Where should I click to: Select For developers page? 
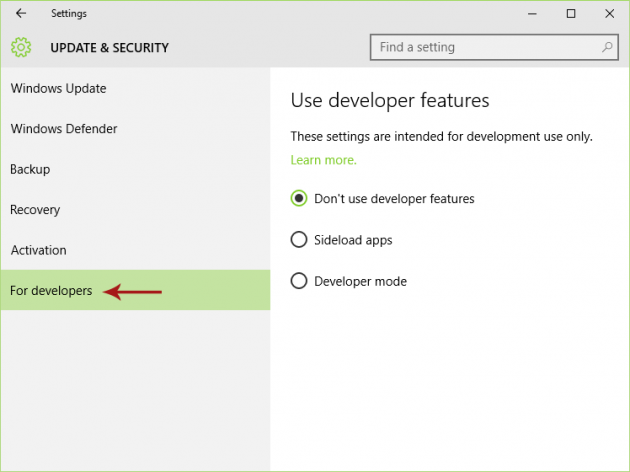tap(135, 290)
